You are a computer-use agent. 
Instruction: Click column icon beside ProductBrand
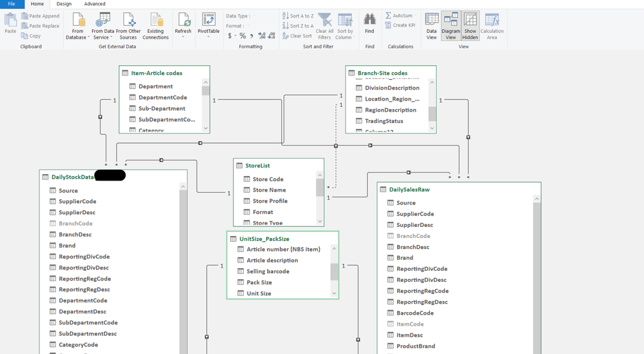point(391,346)
